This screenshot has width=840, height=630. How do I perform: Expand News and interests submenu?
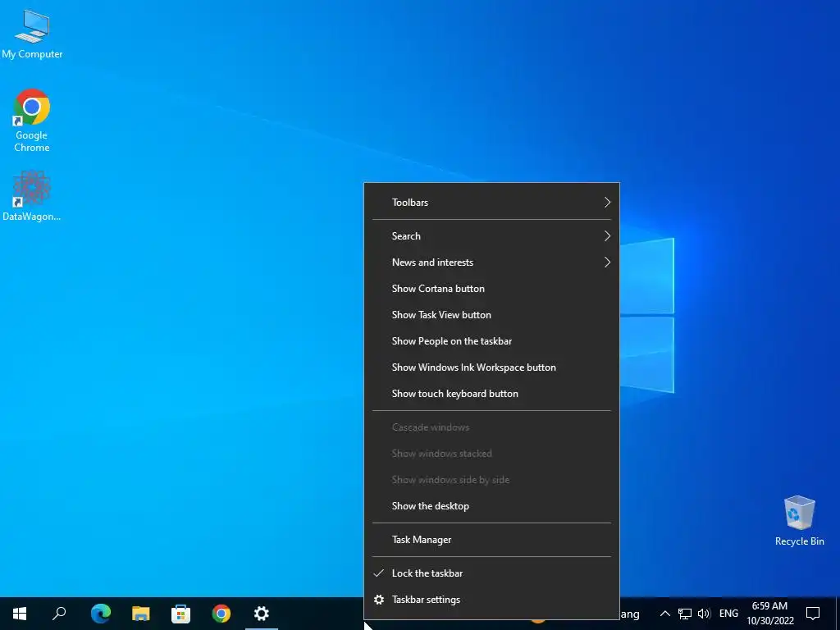tap(492, 262)
